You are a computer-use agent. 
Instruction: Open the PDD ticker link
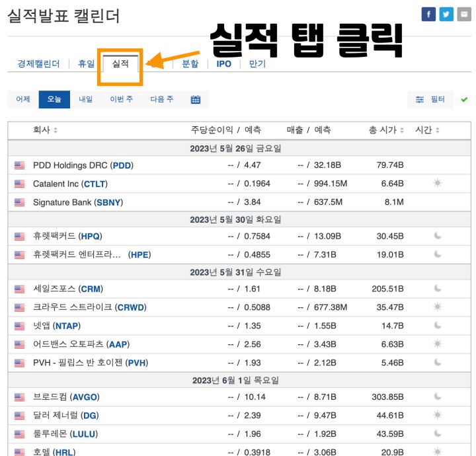coord(122,165)
